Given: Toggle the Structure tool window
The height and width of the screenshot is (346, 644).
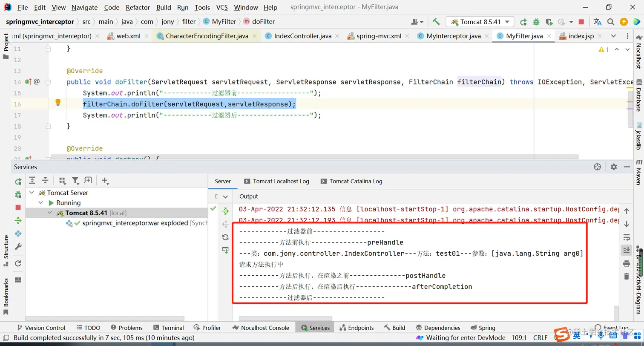Looking at the screenshot, I should point(6,251).
